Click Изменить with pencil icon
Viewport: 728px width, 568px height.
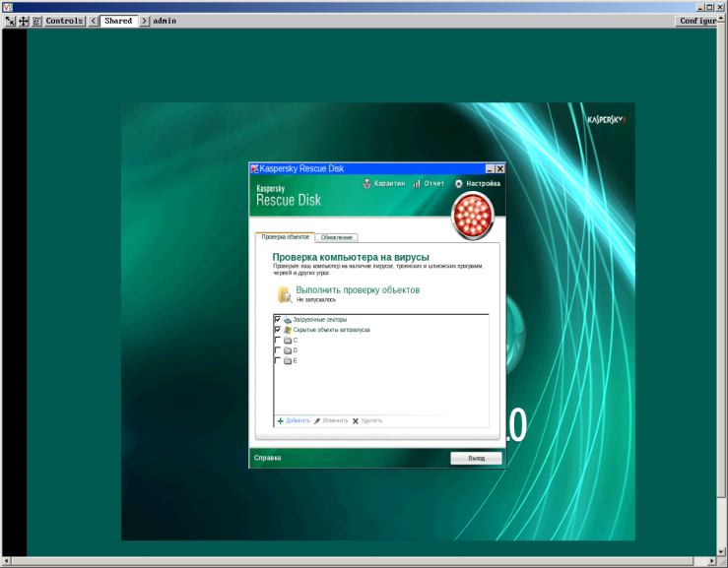tap(331, 421)
